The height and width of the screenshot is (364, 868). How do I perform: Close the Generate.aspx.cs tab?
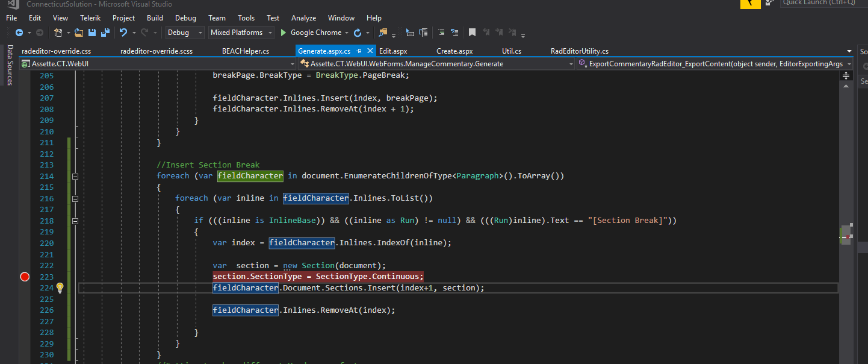pyautogui.click(x=370, y=51)
